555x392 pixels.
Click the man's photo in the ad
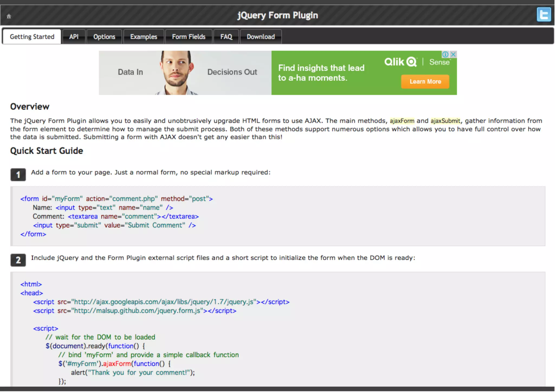point(177,73)
